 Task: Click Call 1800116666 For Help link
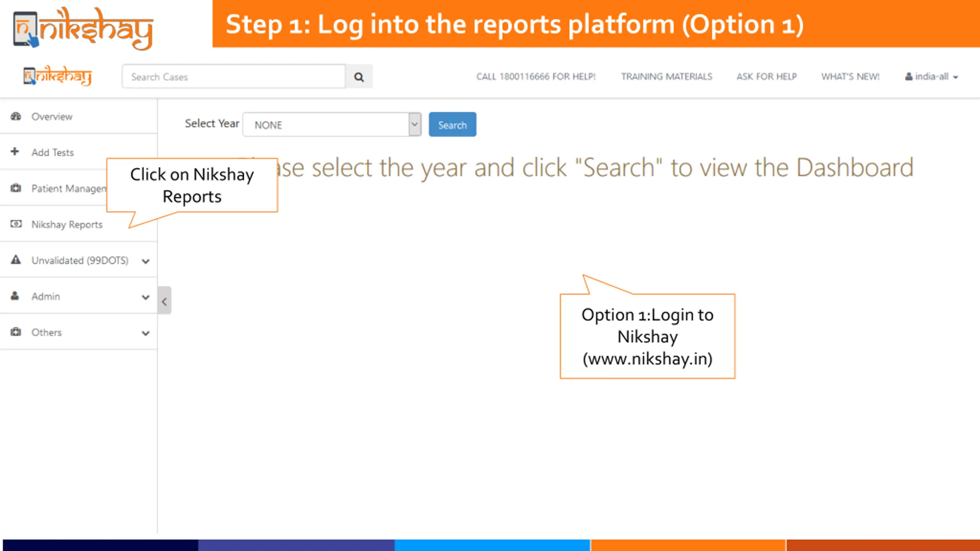(536, 77)
